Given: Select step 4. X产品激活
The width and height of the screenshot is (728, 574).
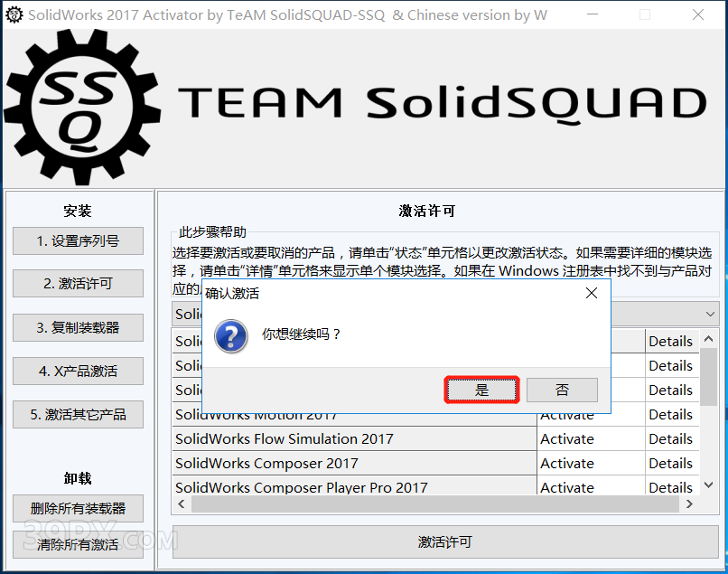Looking at the screenshot, I should [x=78, y=371].
